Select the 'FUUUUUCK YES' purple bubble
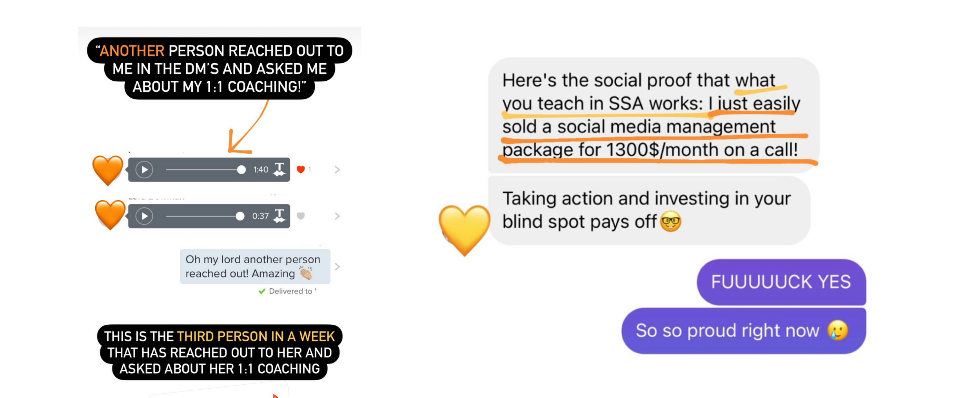The height and width of the screenshot is (398, 980). [781, 282]
